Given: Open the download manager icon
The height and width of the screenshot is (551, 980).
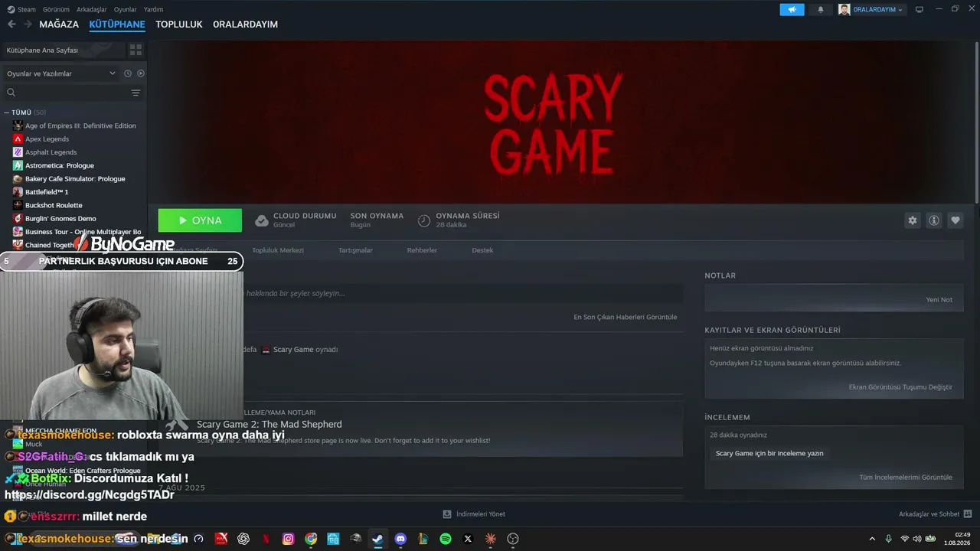Looking at the screenshot, I should [447, 514].
